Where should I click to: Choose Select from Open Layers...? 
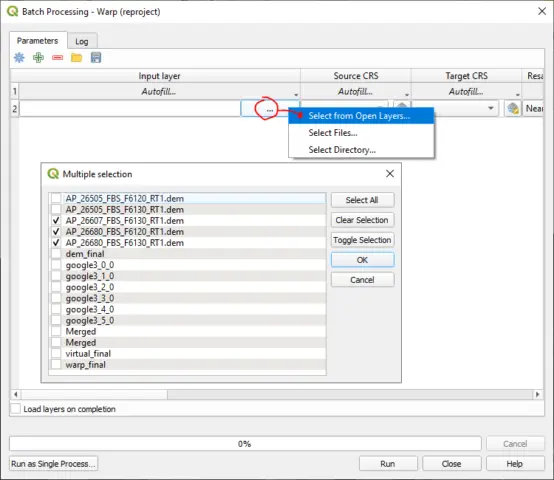(361, 116)
